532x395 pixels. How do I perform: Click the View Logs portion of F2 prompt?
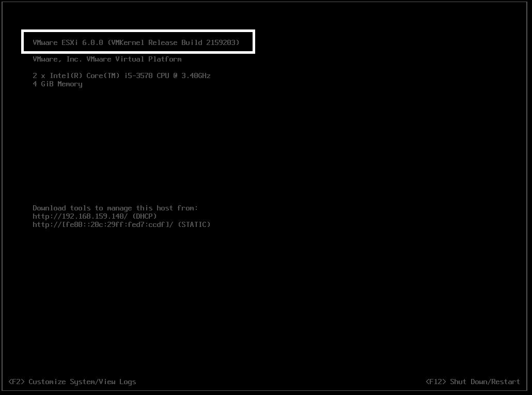[x=117, y=382]
